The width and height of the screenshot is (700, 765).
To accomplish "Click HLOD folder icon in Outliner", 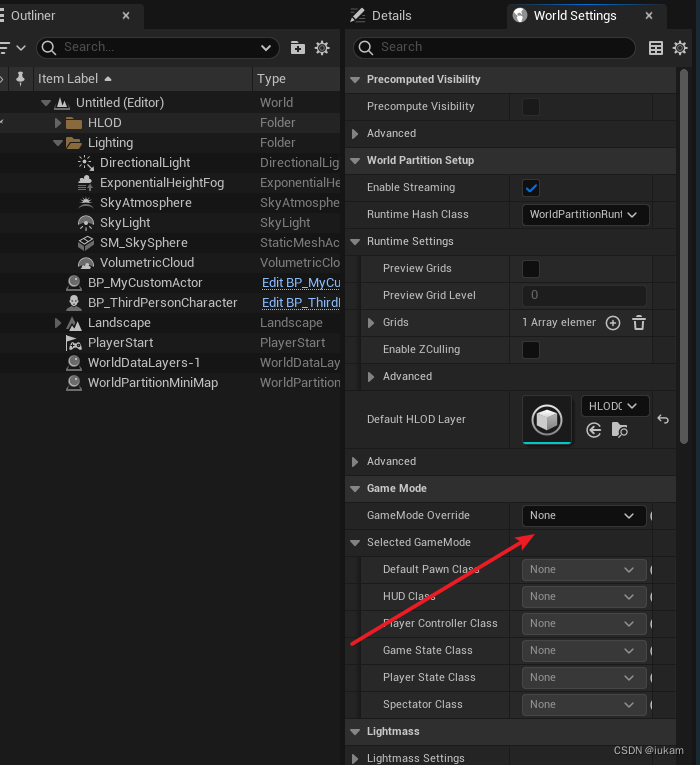I will [x=74, y=123].
